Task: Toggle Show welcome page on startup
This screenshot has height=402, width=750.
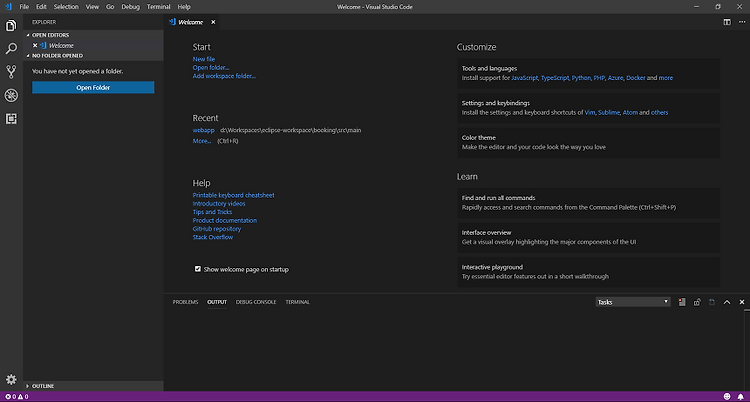Action: coord(198,269)
